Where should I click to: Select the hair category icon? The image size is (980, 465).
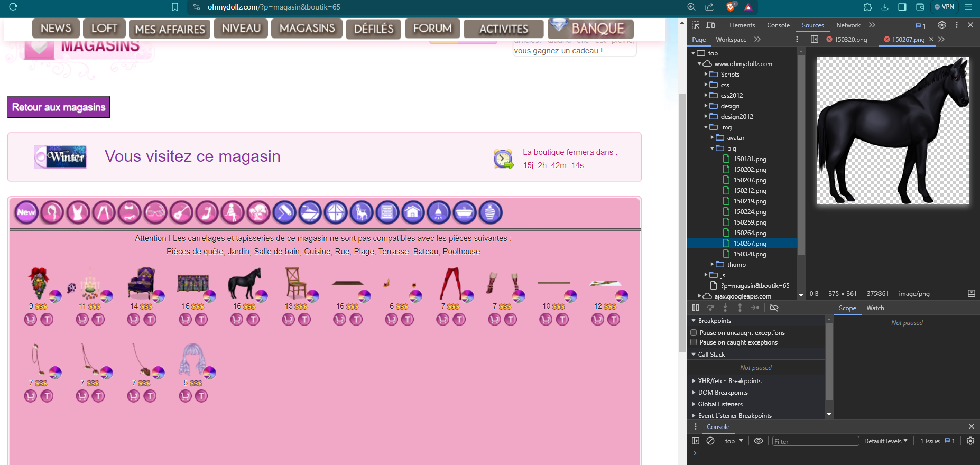(52, 212)
